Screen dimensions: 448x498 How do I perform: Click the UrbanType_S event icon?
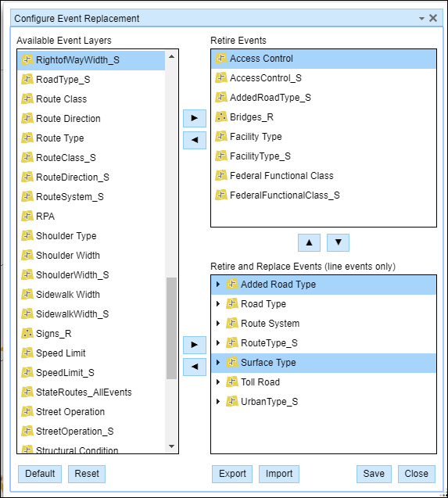[232, 402]
